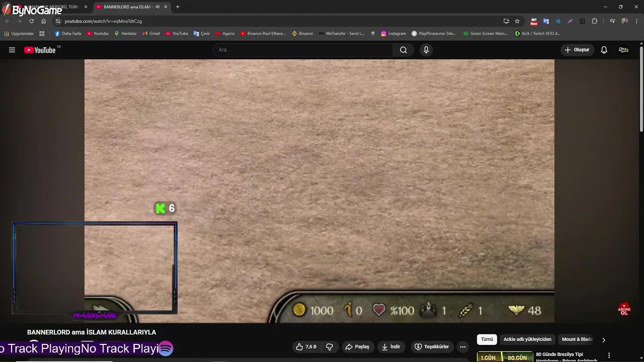
Task: Dislike the video with thumbs-down
Action: 330,347
